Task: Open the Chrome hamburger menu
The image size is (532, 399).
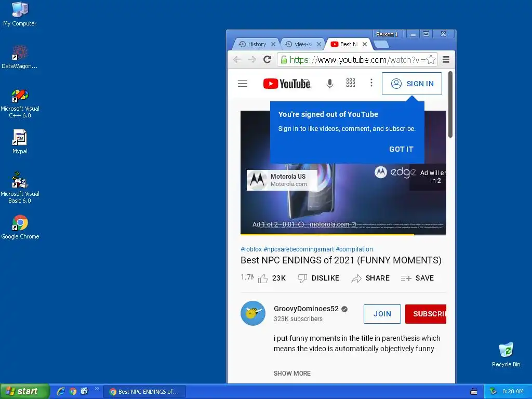Action: [446, 60]
